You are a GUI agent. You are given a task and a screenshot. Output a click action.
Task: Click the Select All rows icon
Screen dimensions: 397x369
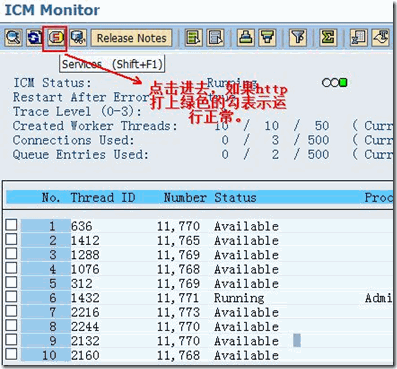click(194, 38)
